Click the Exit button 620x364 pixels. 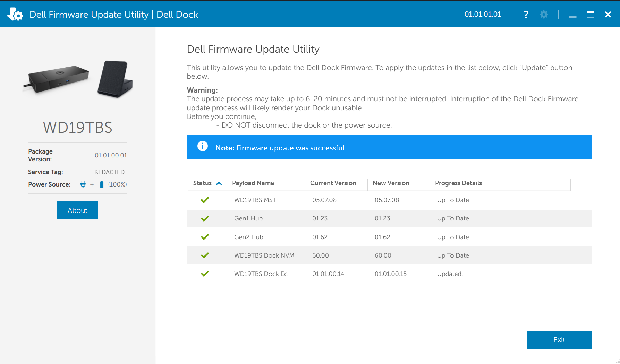click(559, 340)
